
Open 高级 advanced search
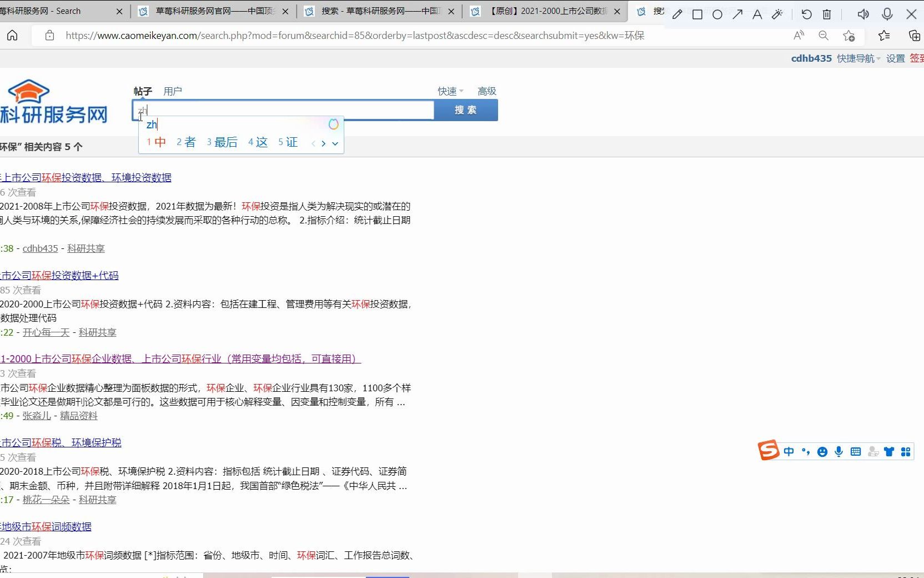[487, 91]
